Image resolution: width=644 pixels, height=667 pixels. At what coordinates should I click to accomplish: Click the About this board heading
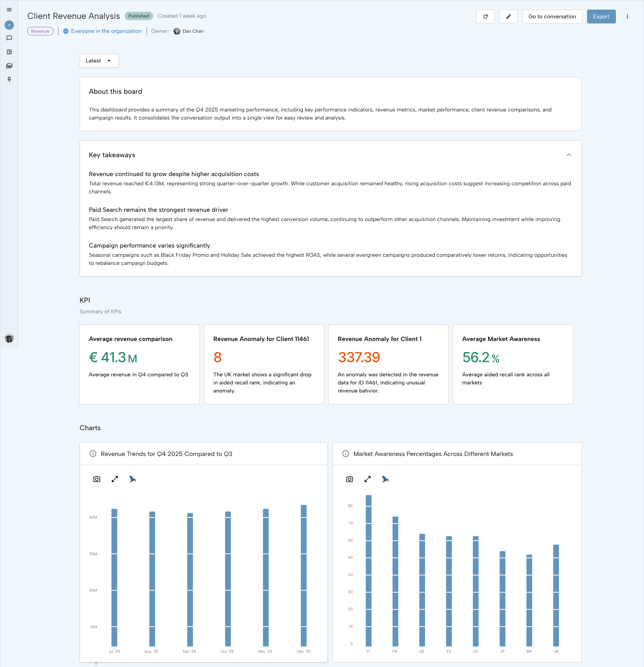tap(115, 91)
